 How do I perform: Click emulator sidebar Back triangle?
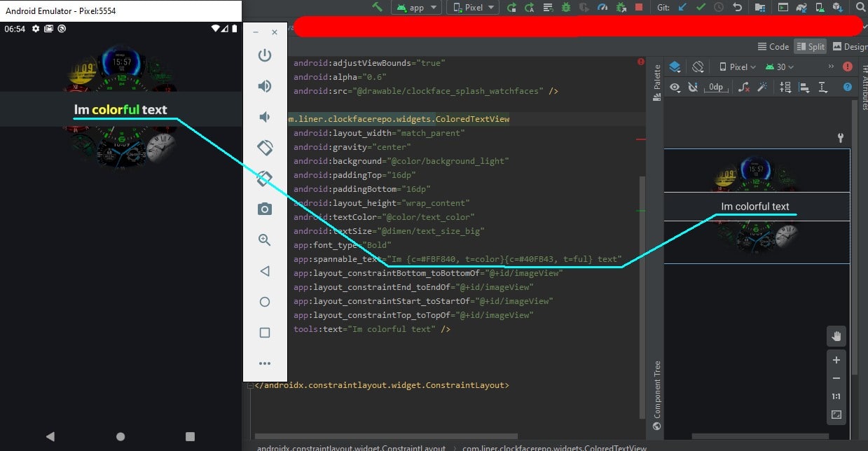pos(265,271)
